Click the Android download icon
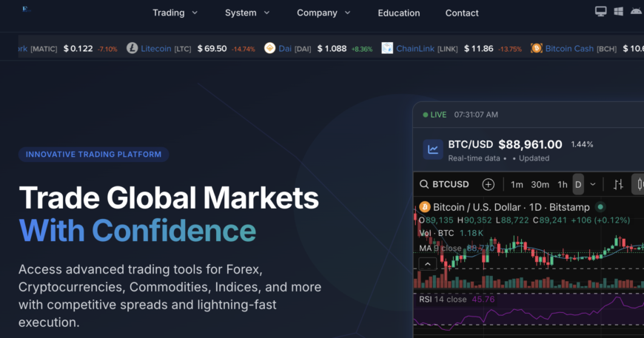This screenshot has width=644, height=338. click(x=636, y=12)
